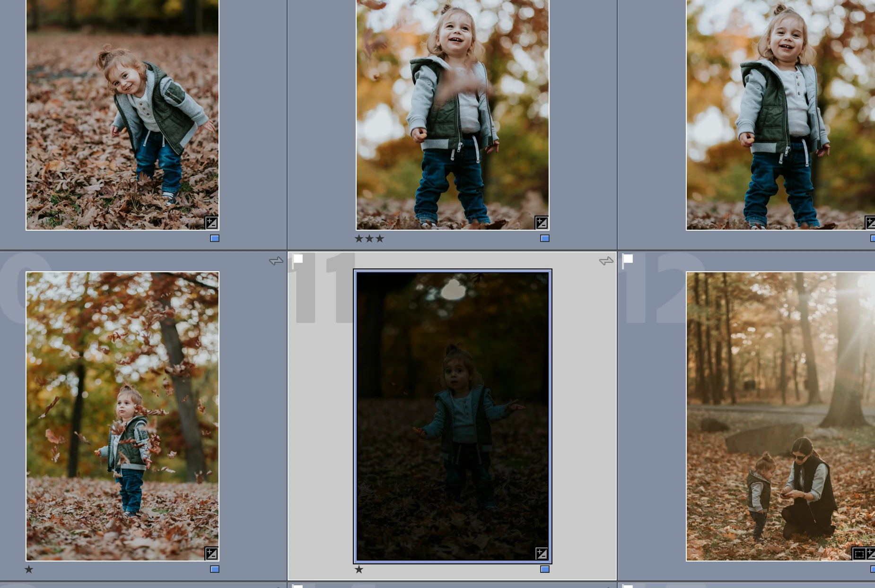This screenshot has height=588, width=875.
Task: Click develop adjustments badge on dark photo
Action: (542, 553)
